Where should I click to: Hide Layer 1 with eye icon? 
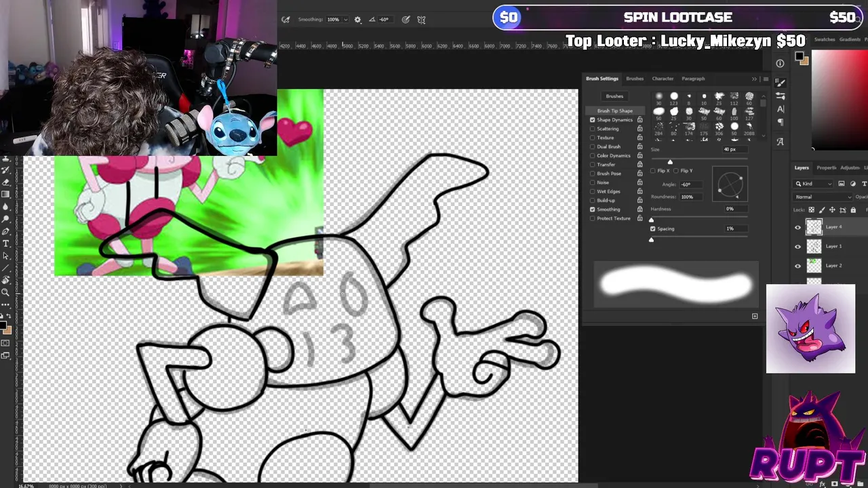(797, 247)
